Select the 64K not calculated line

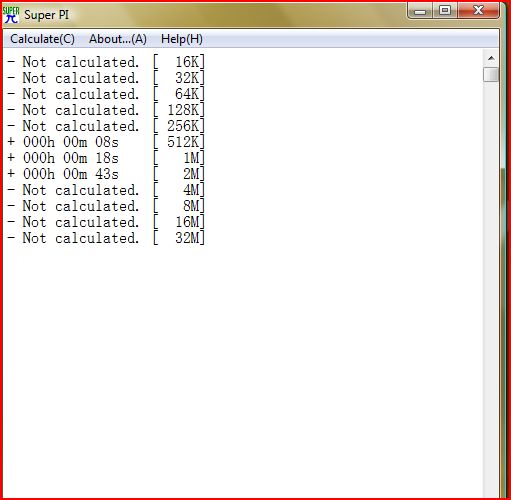click(106, 94)
